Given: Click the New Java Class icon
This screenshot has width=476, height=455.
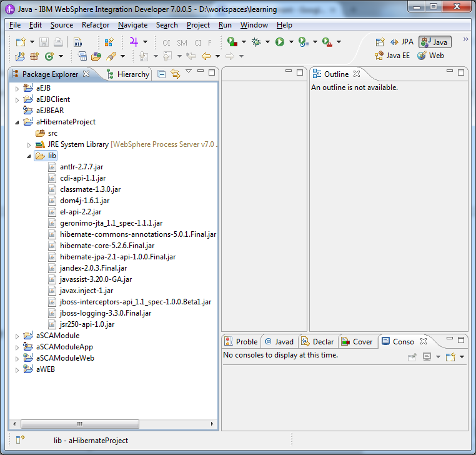Looking at the screenshot, I should 49,56.
